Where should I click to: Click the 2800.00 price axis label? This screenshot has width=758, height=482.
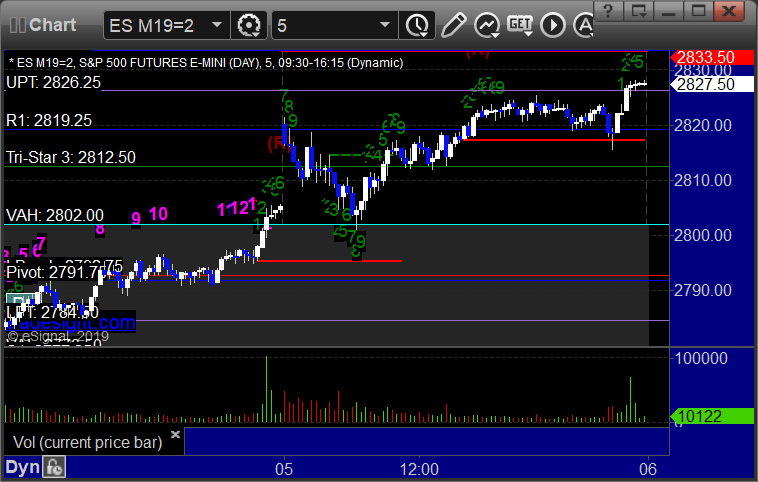703,235
